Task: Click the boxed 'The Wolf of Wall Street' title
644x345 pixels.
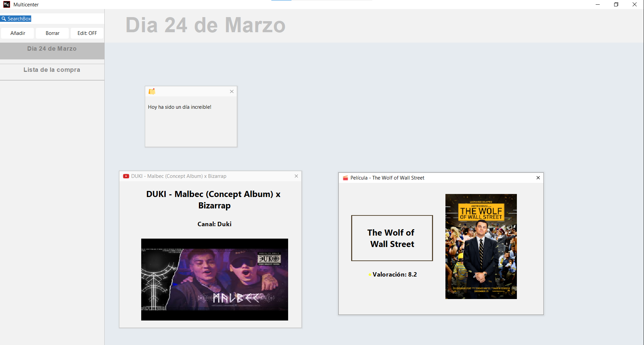Action: (x=392, y=238)
